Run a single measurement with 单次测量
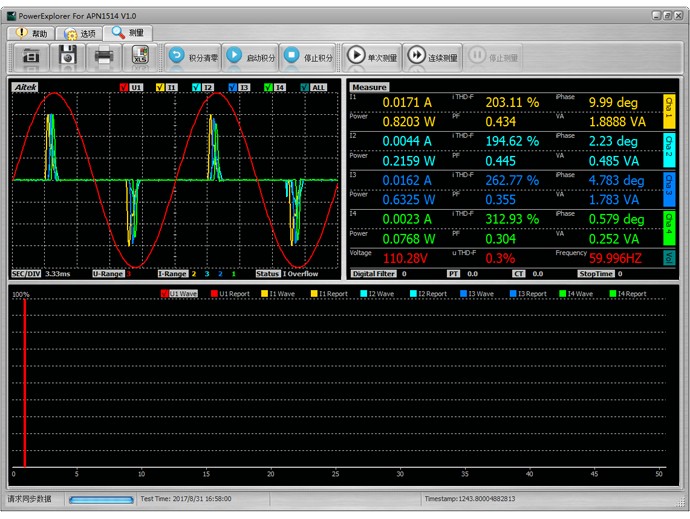The height and width of the screenshot is (519, 690). coord(372,57)
